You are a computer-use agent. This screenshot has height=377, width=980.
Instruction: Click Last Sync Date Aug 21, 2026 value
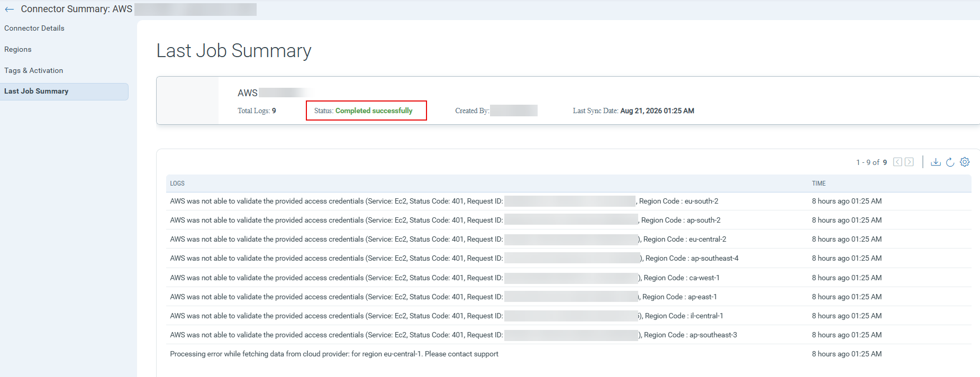point(657,111)
